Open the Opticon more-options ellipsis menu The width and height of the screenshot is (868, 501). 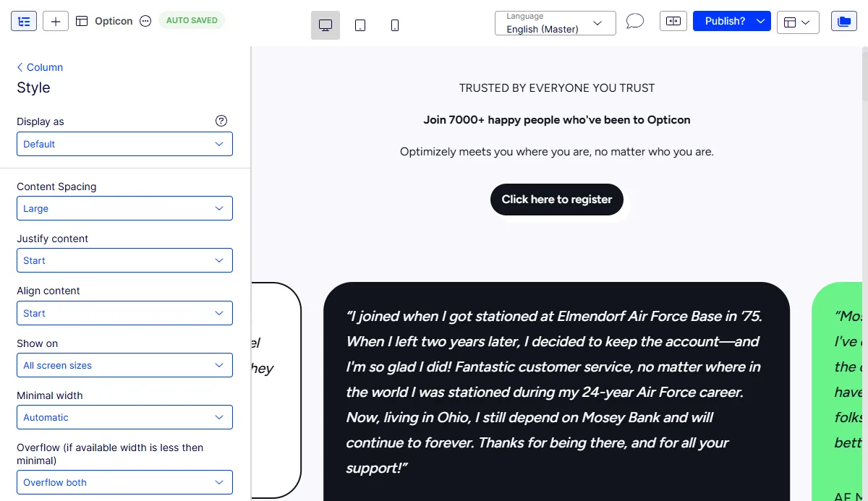pos(145,21)
